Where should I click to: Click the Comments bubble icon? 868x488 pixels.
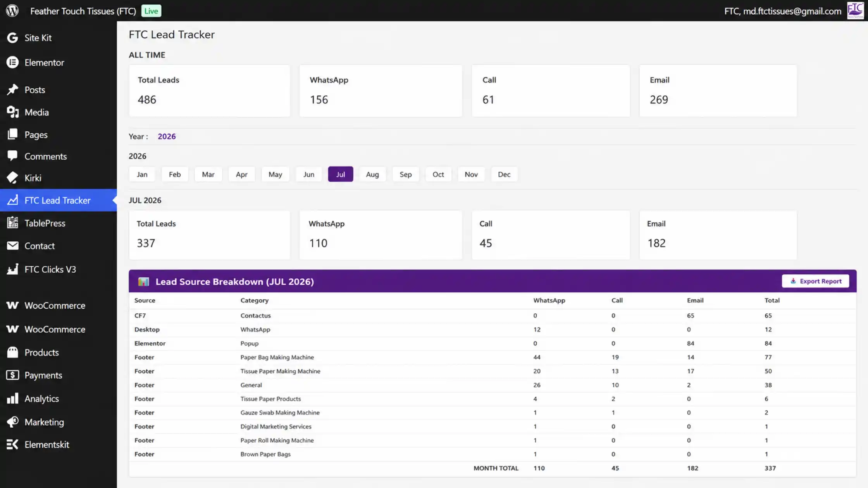point(12,156)
